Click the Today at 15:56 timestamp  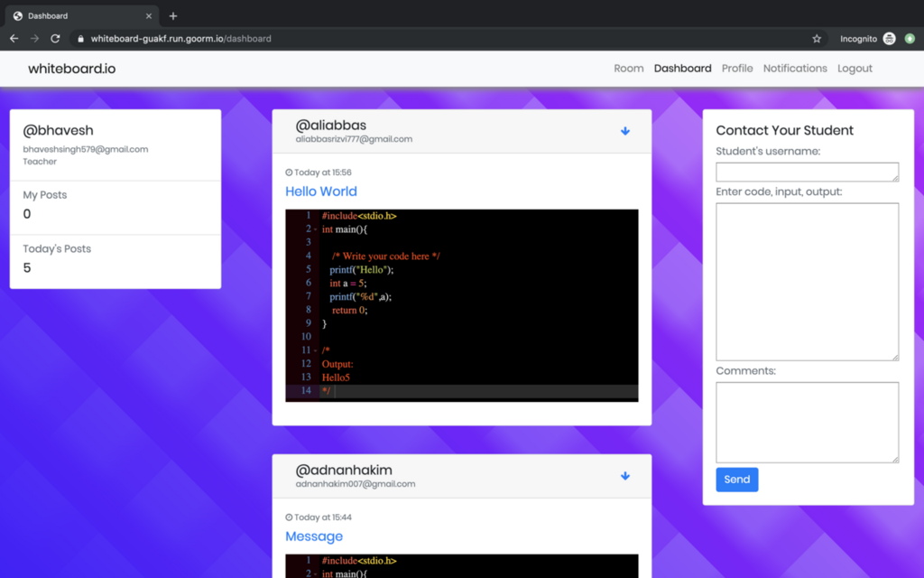322,172
